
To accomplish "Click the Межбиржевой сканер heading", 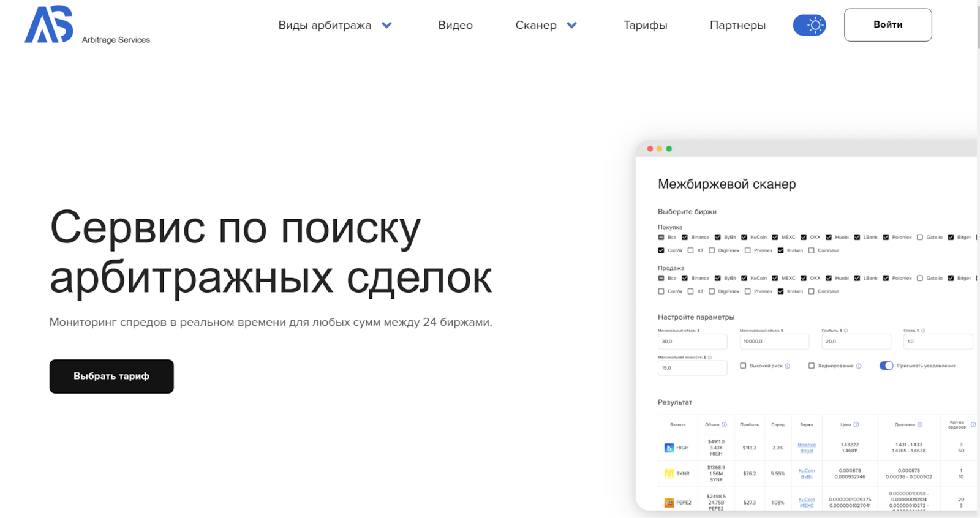I will 727,184.
